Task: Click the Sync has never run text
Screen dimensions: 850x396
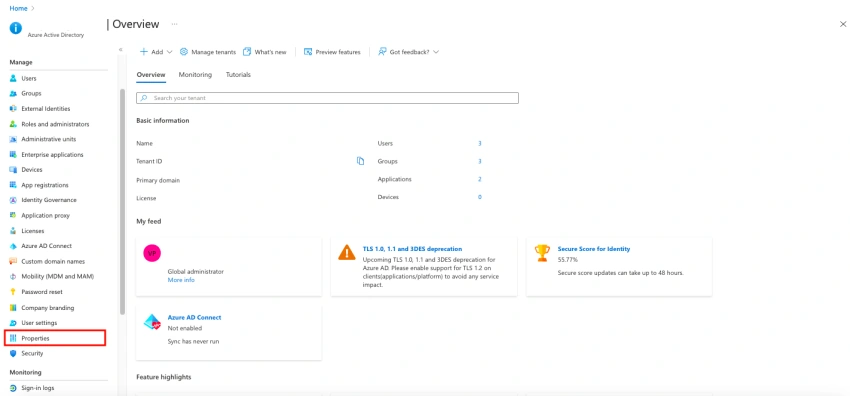Action: click(194, 341)
